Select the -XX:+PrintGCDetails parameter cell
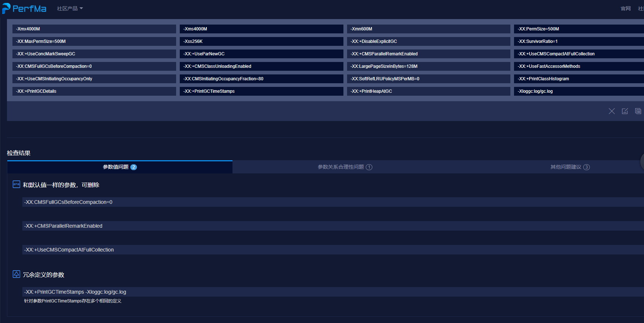The width and height of the screenshot is (644, 323). [x=94, y=91]
